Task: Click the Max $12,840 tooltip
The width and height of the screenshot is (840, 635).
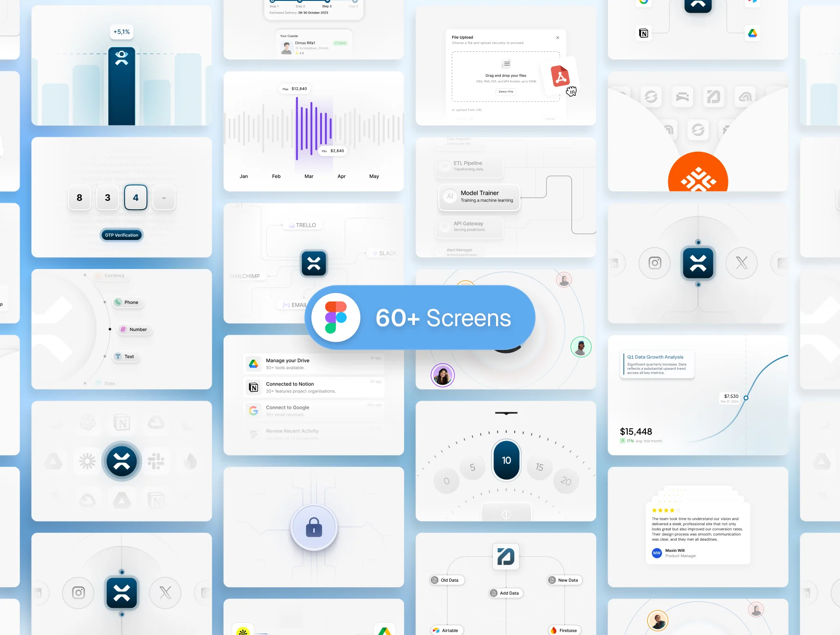Action: coord(295,89)
